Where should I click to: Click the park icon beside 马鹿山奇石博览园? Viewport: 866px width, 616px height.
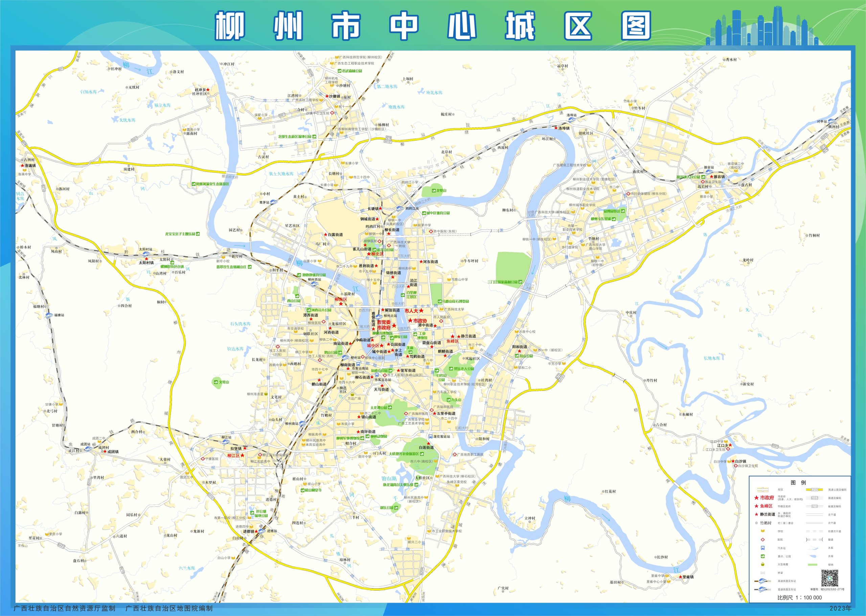tap(440, 301)
